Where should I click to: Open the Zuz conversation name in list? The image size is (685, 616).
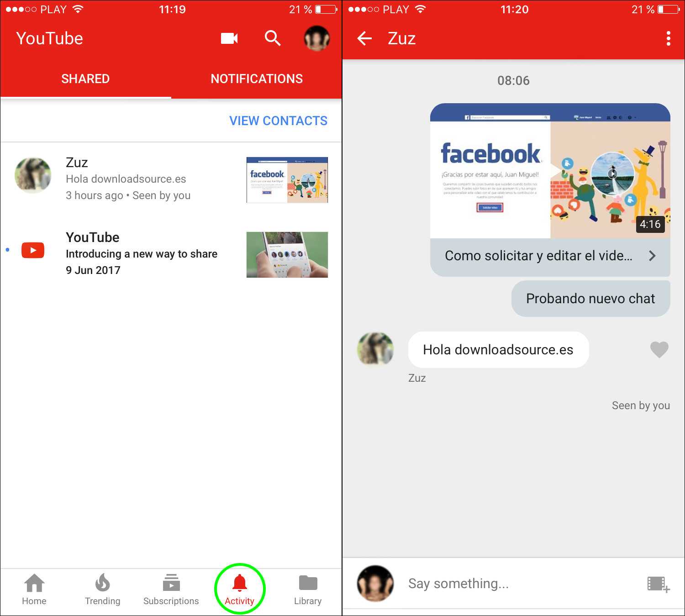[77, 163]
